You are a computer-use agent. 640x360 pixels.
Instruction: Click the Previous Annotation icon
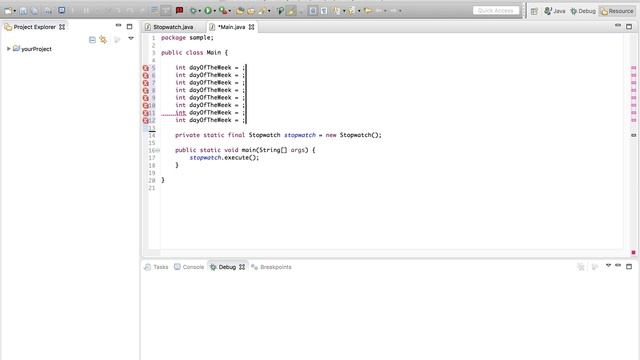[351, 11]
